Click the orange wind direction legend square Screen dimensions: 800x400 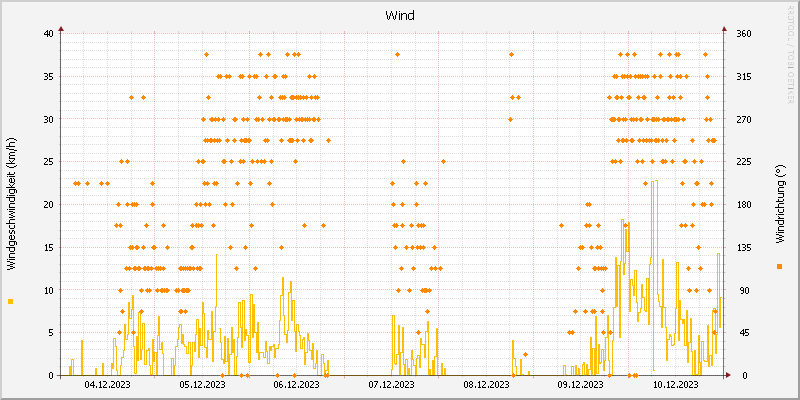point(779,266)
